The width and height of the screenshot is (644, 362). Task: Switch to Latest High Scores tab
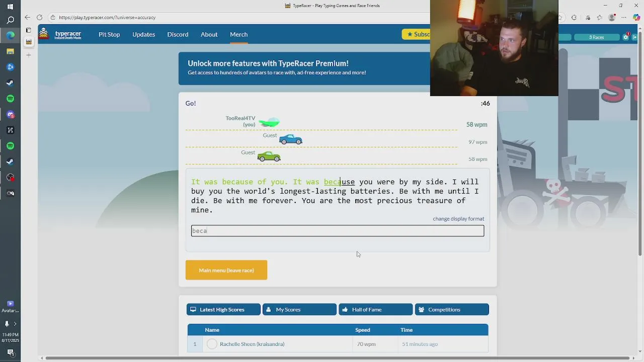(x=223, y=310)
